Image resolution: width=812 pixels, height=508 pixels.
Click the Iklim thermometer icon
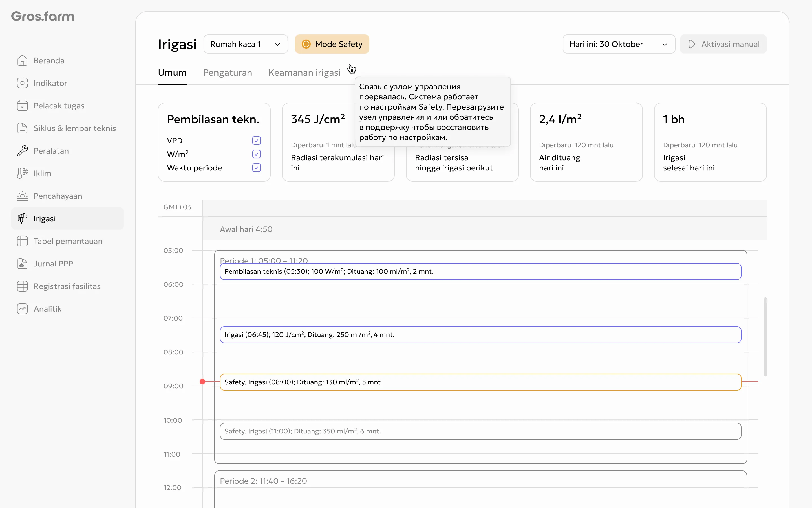(x=22, y=173)
